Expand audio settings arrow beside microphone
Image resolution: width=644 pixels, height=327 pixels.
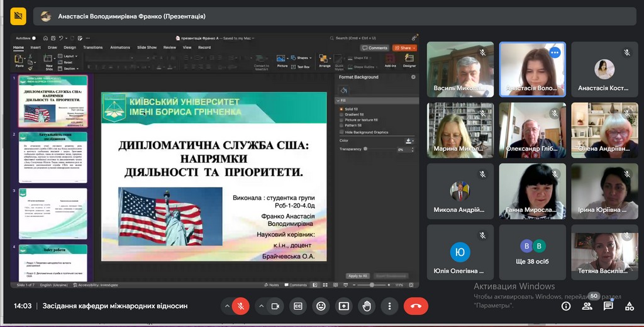[226, 306]
